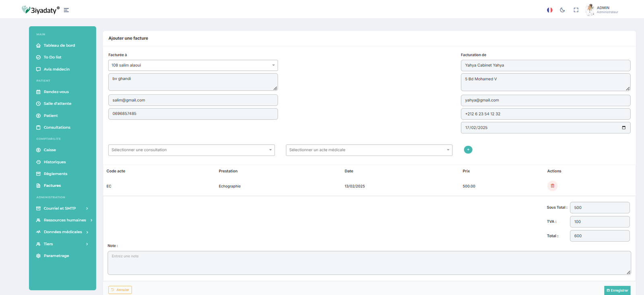Toggle dark mode moon icon
The width and height of the screenshot is (644, 295).
click(x=562, y=10)
